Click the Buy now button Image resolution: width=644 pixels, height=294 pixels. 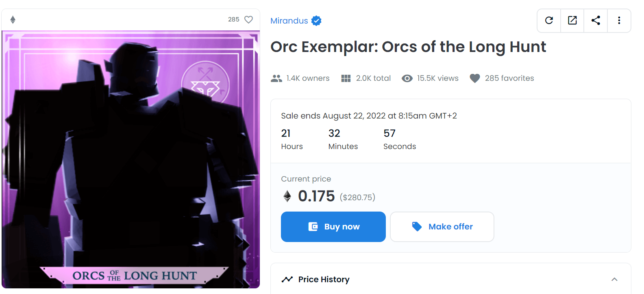[333, 227]
